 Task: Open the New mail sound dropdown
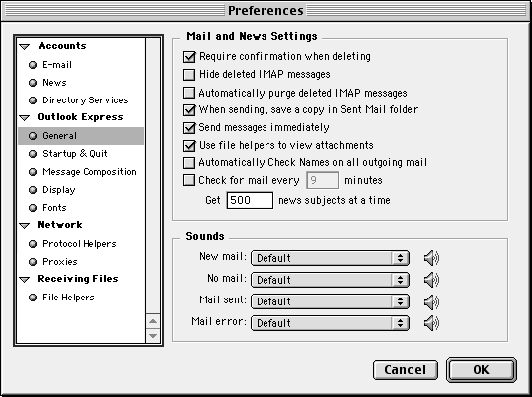(330, 258)
